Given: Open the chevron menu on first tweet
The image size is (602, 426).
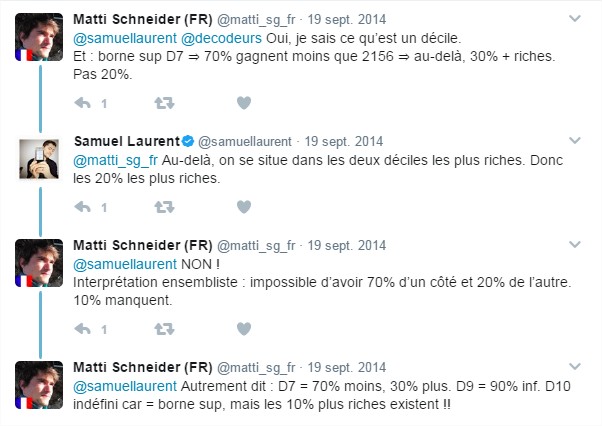Looking at the screenshot, I should [575, 18].
